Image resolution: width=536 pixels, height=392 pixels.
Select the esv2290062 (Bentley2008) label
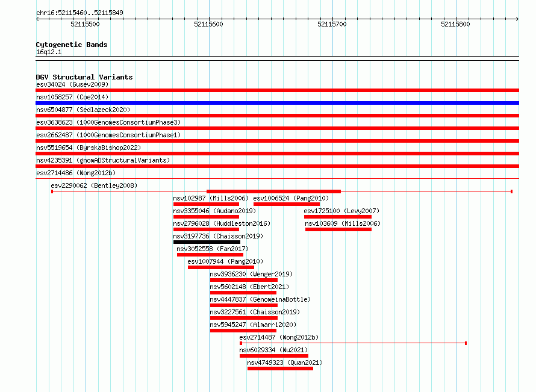94,185
